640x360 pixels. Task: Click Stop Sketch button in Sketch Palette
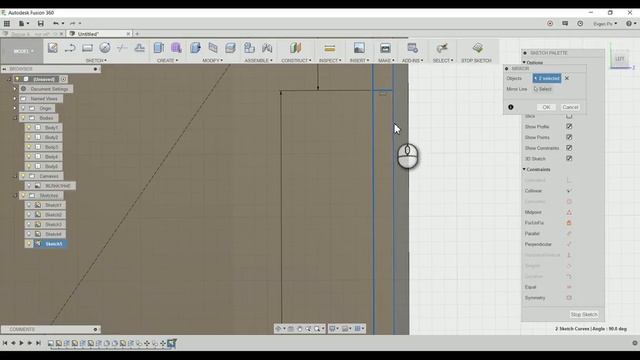tap(584, 314)
